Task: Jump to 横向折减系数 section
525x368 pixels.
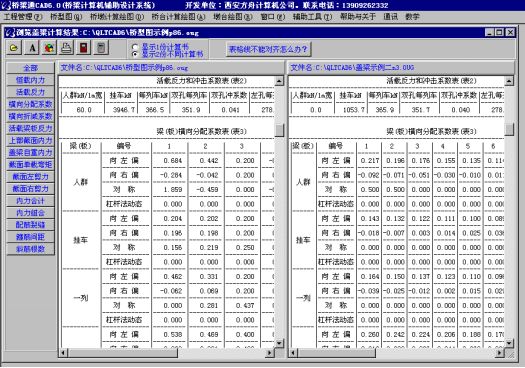Action: pos(30,116)
